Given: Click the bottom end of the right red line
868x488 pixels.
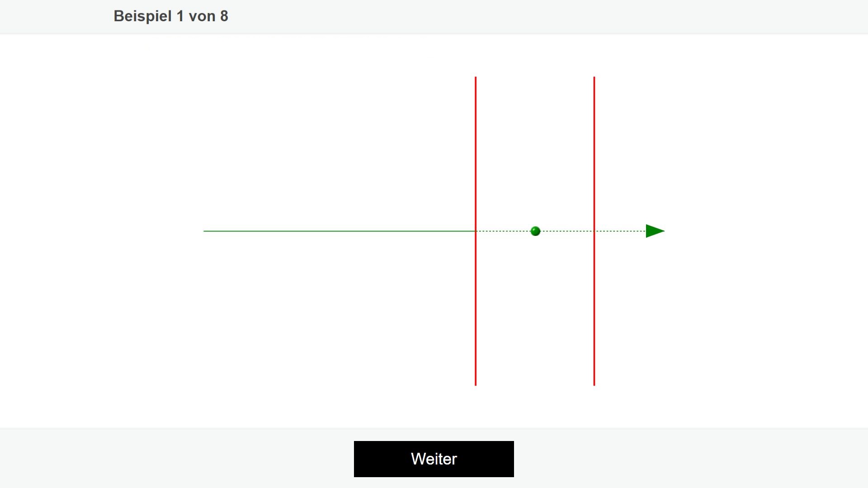Looking at the screenshot, I should pos(594,385).
